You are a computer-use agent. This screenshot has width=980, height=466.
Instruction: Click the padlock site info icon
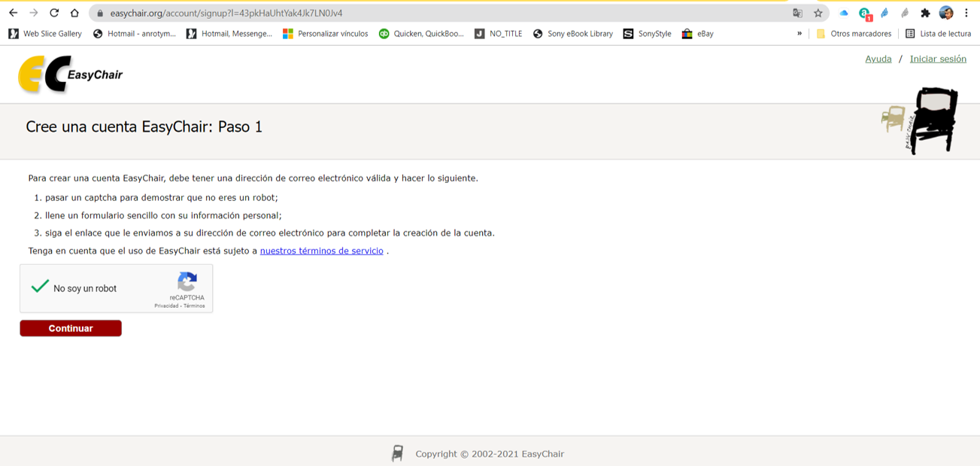click(100, 14)
